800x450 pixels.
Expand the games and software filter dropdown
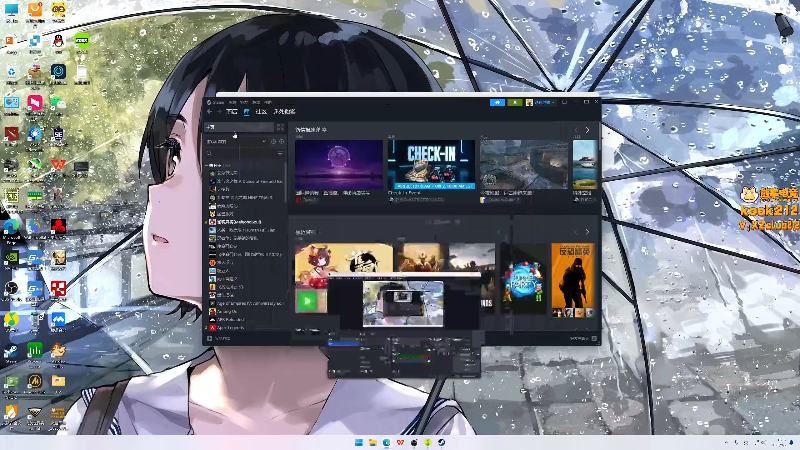pos(236,141)
